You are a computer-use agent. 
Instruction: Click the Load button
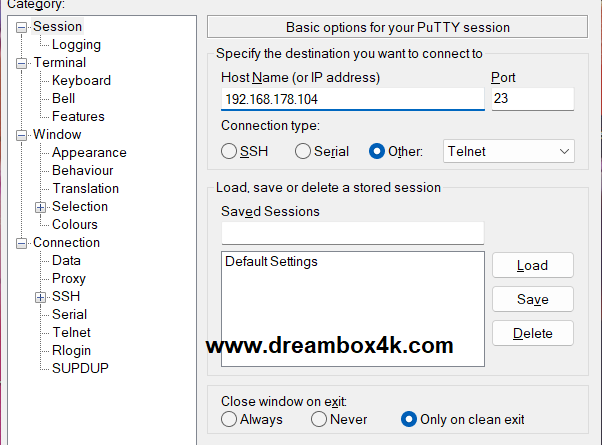tap(533, 265)
